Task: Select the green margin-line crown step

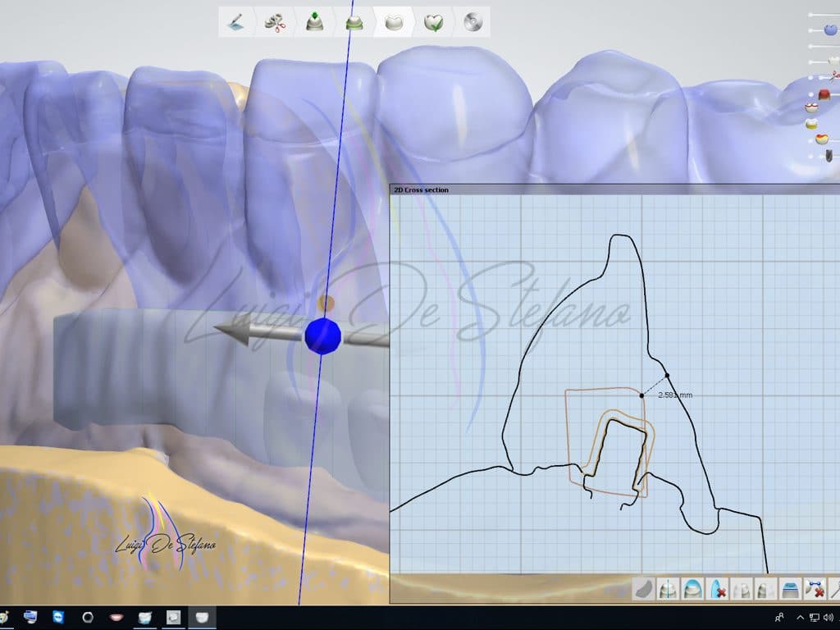Action: [354, 22]
